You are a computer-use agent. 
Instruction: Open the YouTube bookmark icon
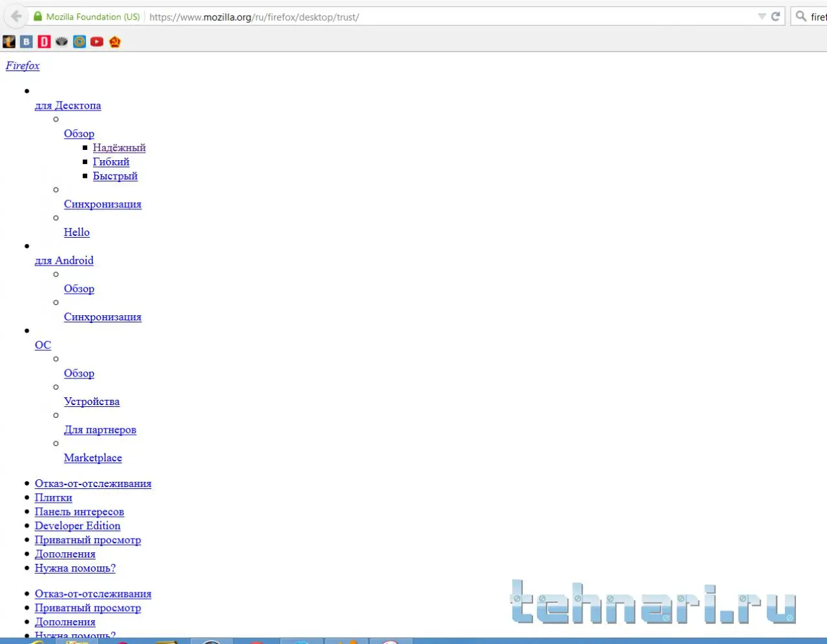tap(97, 42)
